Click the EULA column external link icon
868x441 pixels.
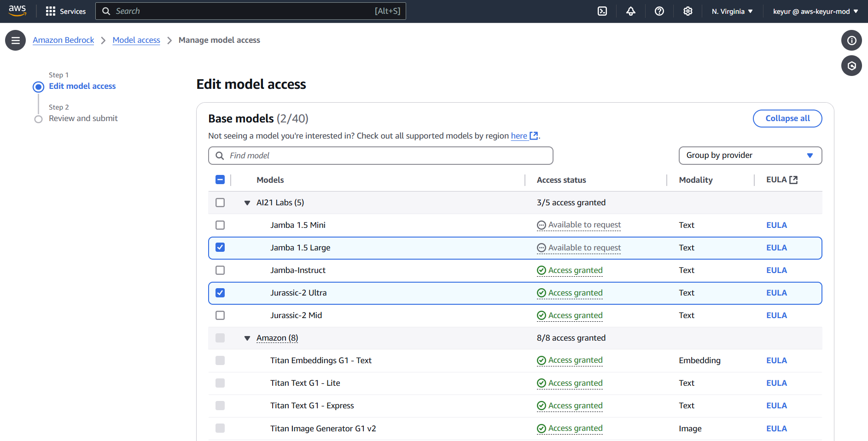click(x=793, y=180)
